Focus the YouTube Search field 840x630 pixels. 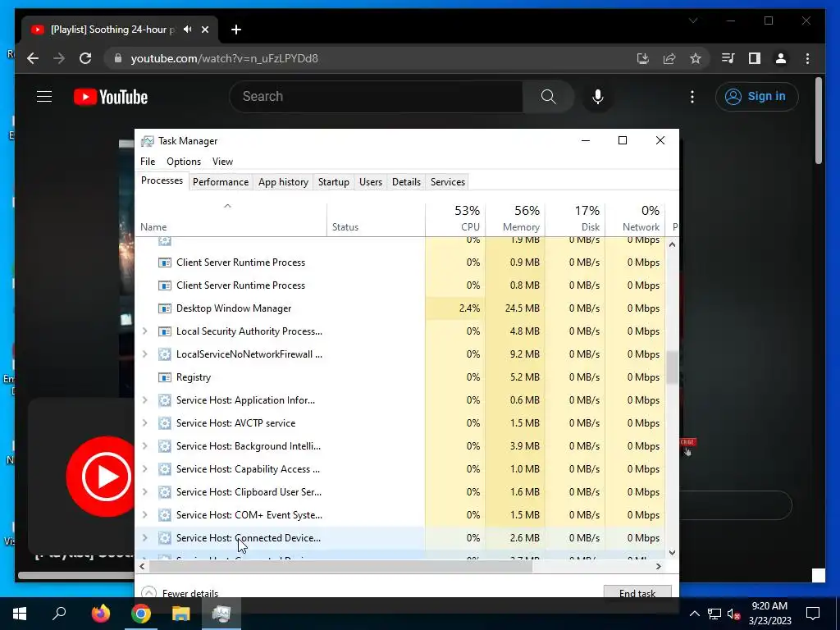(x=376, y=97)
